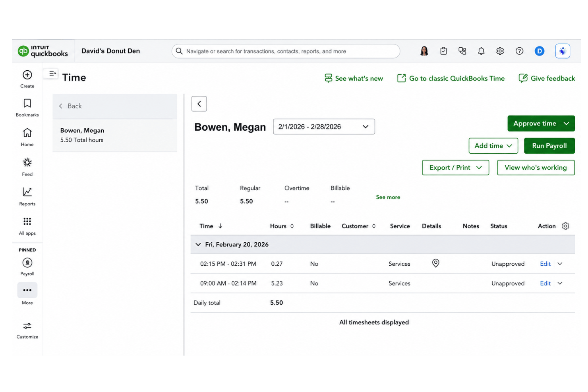
Task: Click View who's working button
Action: click(536, 168)
